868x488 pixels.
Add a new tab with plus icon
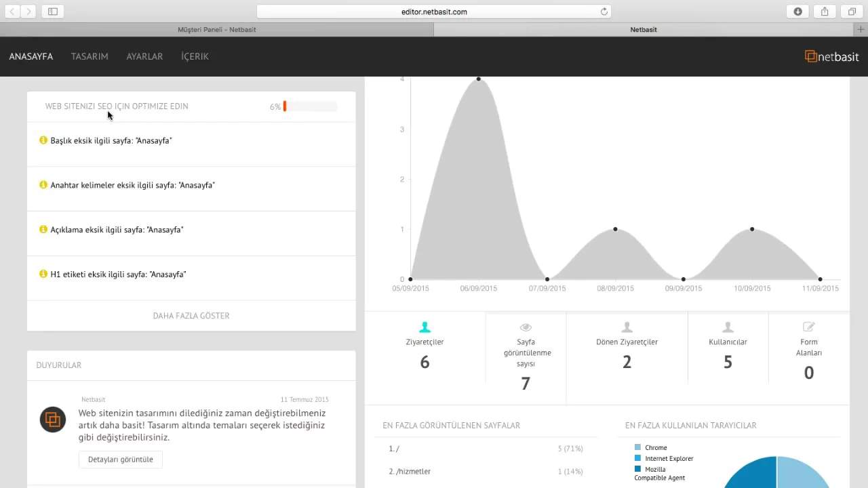pyautogui.click(x=861, y=30)
